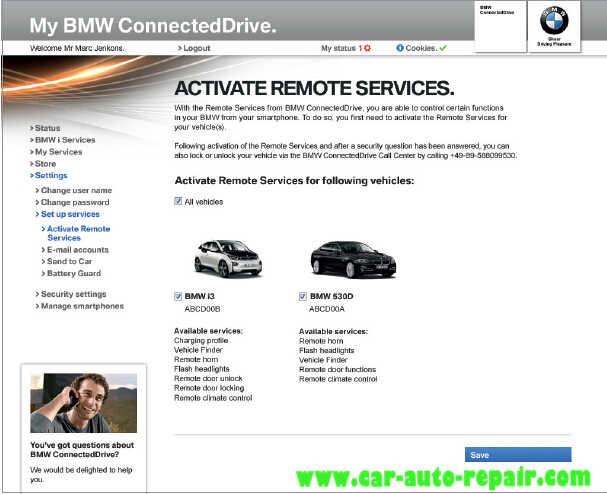
Task: Click the red status gear icon
Action: (x=367, y=48)
